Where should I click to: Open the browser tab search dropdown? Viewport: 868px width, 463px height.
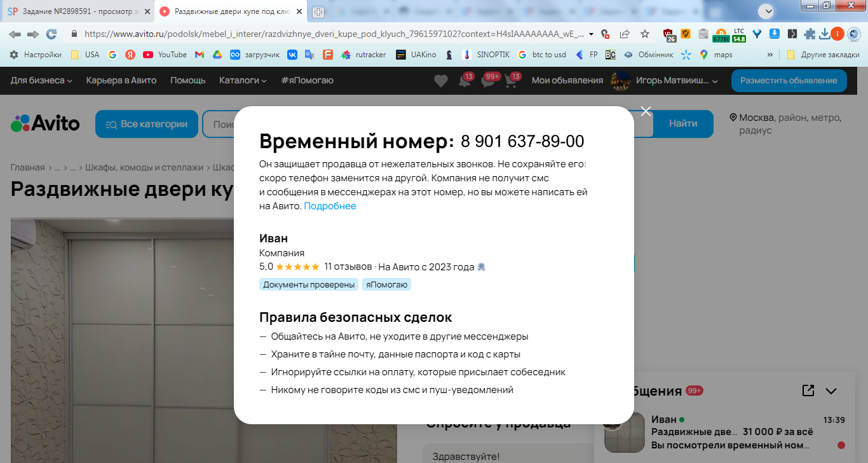(x=768, y=10)
